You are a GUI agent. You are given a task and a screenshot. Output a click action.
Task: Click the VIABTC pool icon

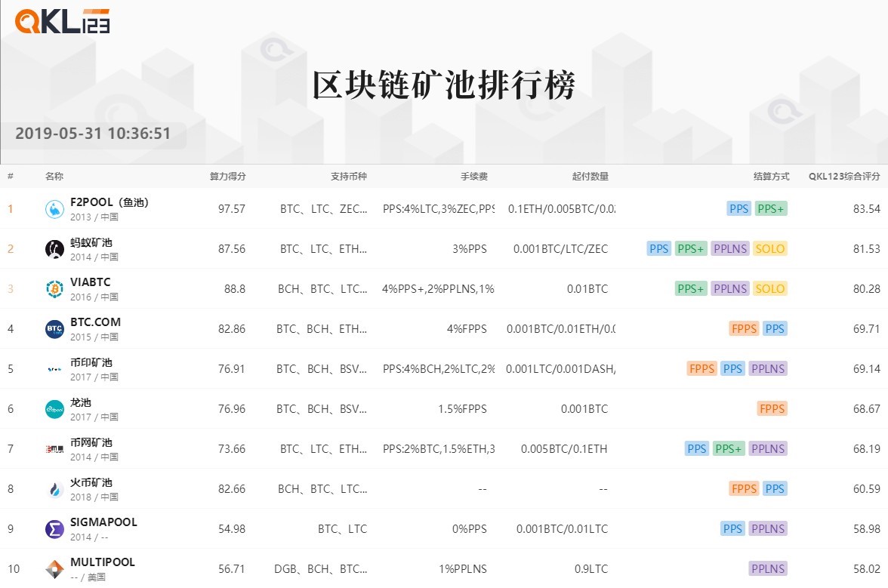[54, 288]
